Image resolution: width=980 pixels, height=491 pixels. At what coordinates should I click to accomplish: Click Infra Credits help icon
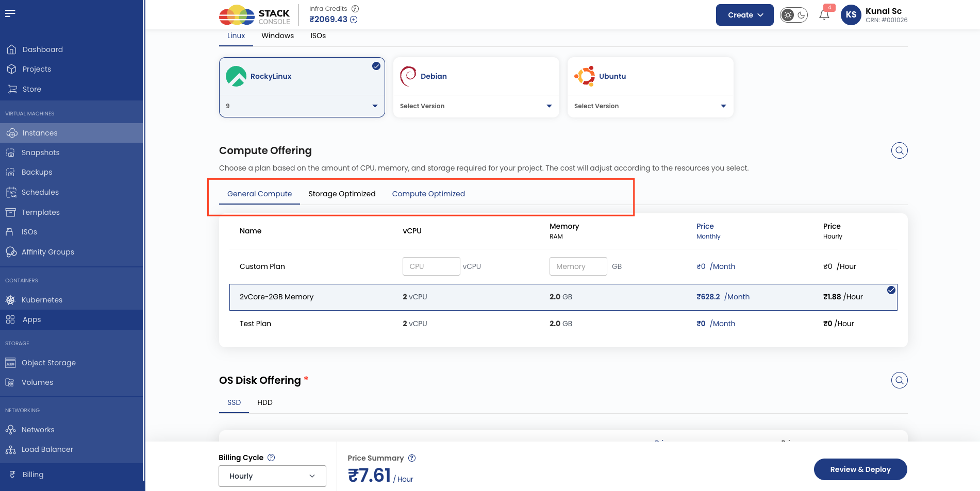click(x=355, y=9)
